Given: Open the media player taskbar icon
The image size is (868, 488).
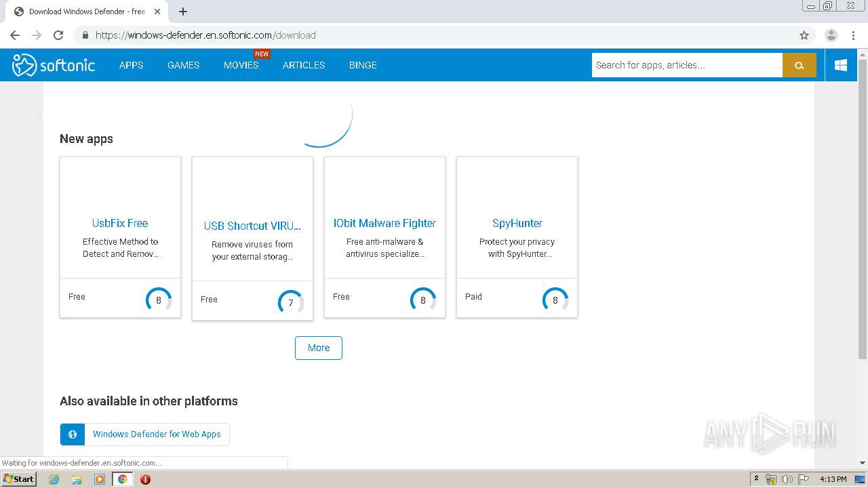Looking at the screenshot, I should click(x=100, y=479).
